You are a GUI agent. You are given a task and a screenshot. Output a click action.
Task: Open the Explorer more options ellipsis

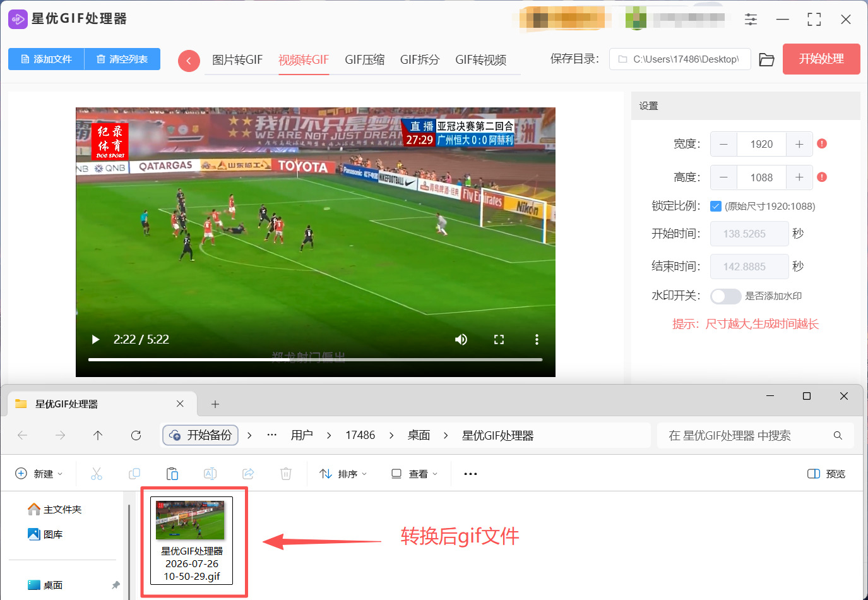click(x=470, y=474)
